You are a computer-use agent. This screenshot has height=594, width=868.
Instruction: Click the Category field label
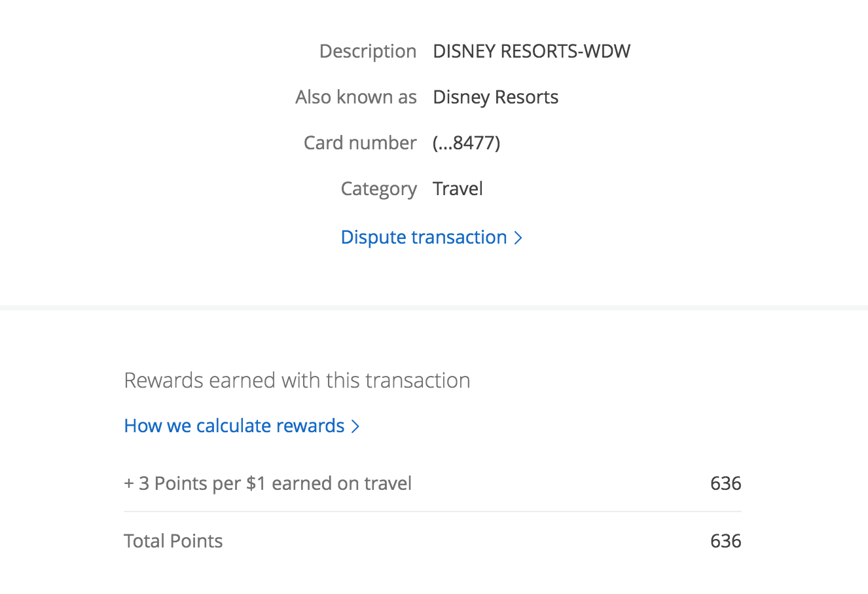click(x=378, y=189)
